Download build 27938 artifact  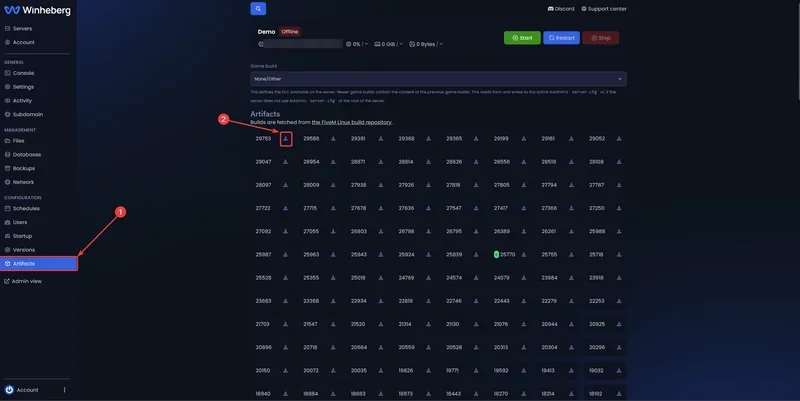(x=381, y=185)
